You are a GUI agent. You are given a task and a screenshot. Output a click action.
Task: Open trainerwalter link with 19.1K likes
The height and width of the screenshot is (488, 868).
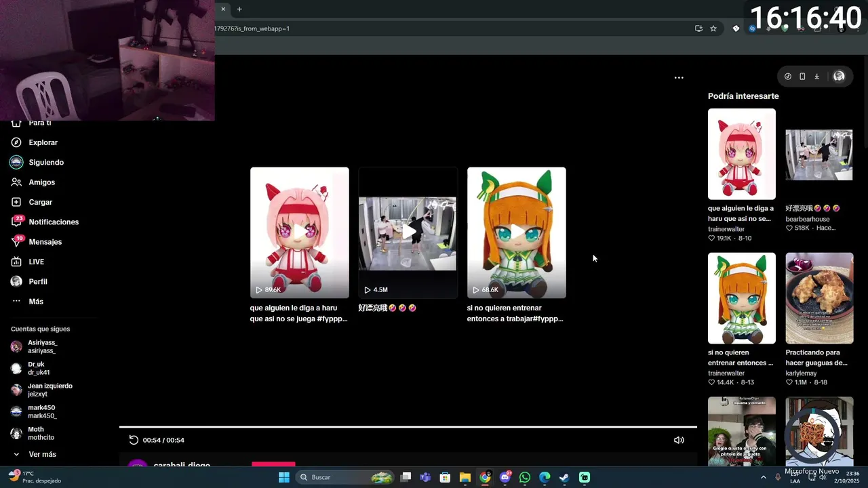726,229
